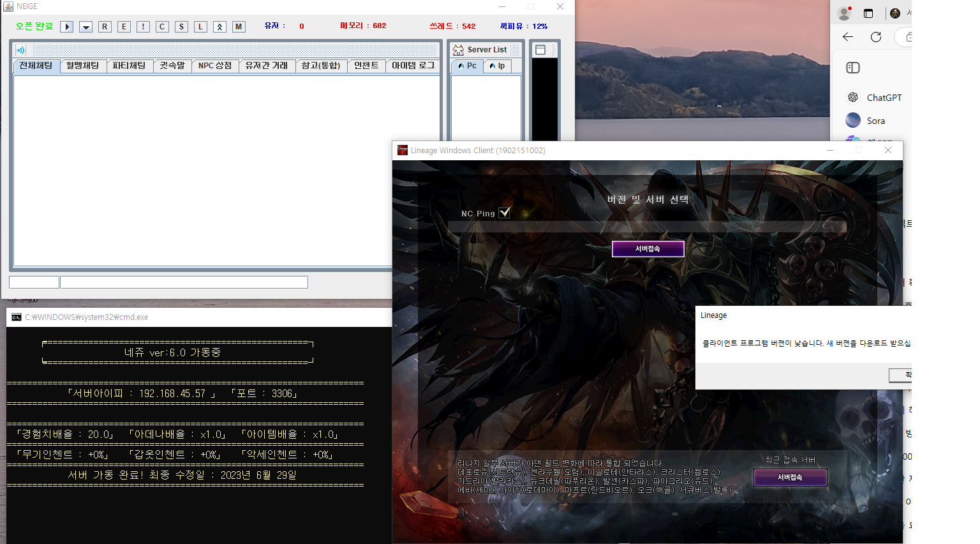This screenshot has height=544, width=980.
Task: Click the top 서버접속 button in Lineage
Action: point(648,249)
